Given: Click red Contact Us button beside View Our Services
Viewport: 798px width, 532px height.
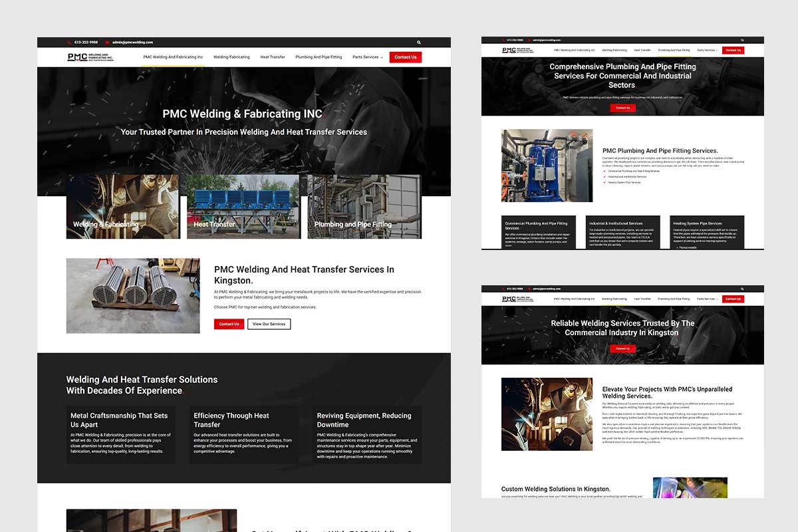Looking at the screenshot, I should point(229,324).
